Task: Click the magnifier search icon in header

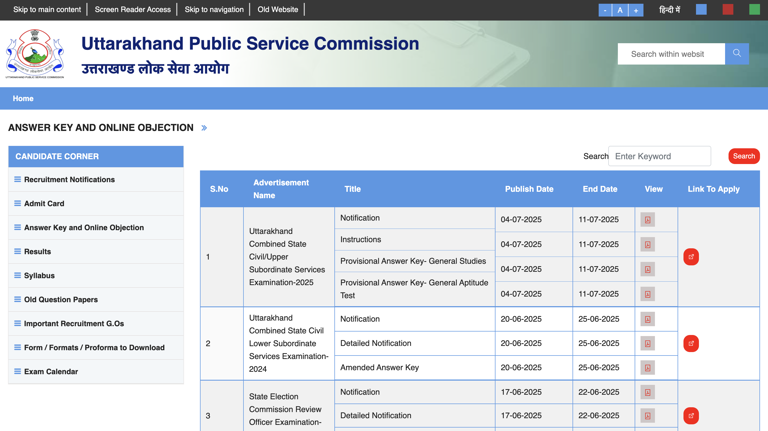Action: (737, 54)
